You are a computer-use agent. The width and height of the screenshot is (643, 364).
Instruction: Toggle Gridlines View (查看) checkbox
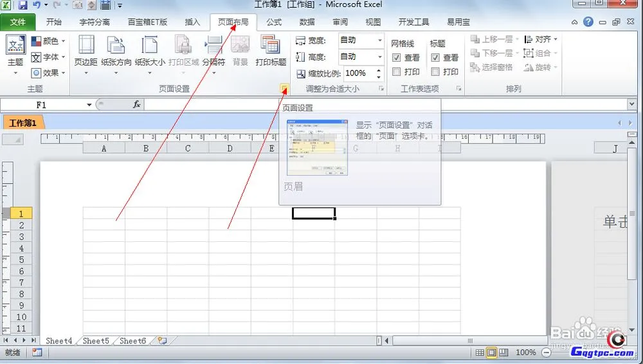click(x=396, y=58)
